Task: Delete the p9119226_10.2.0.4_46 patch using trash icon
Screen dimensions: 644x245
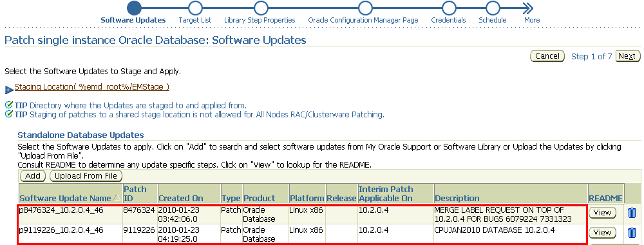Action: [x=632, y=233]
